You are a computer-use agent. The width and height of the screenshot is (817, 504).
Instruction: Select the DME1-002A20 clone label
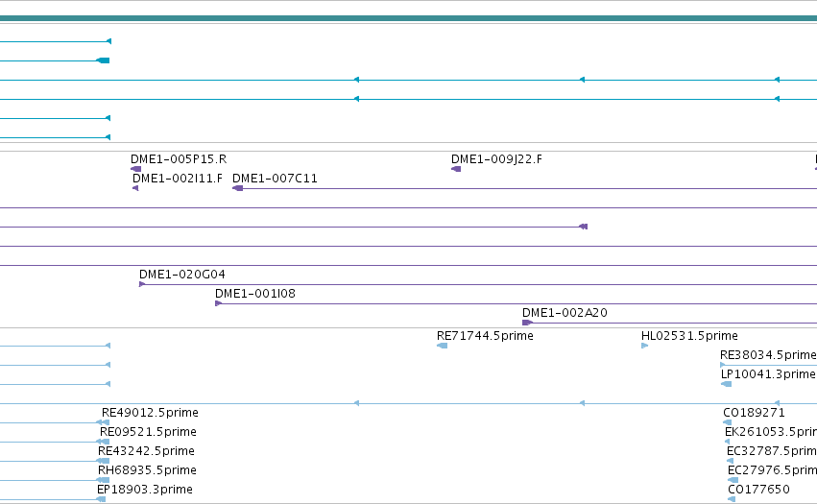(x=565, y=313)
